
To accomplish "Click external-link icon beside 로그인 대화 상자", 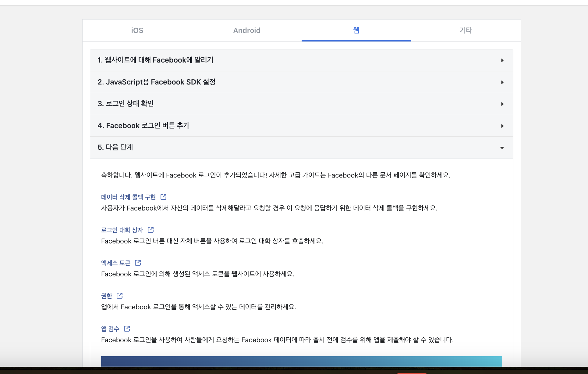I will click(x=151, y=230).
